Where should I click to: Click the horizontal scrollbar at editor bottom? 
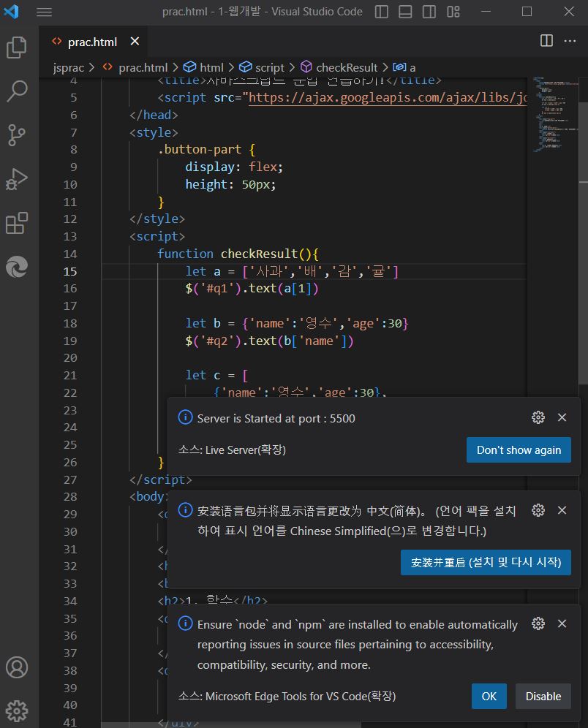pyautogui.click(x=231, y=725)
